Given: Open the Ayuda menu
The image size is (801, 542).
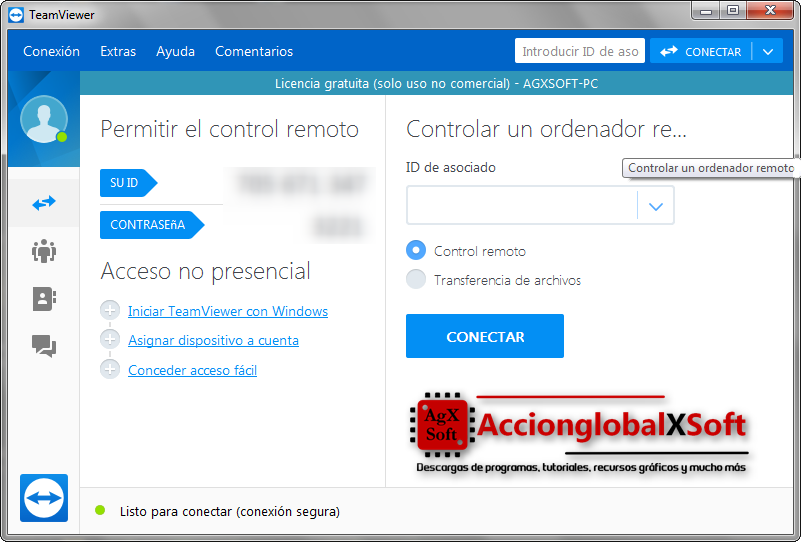Looking at the screenshot, I should [x=175, y=52].
